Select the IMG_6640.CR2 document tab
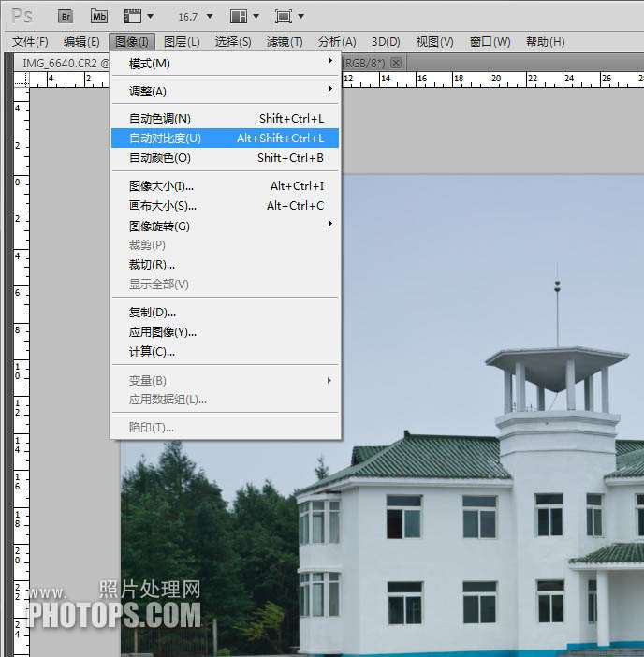The height and width of the screenshot is (657, 644). pyautogui.click(x=63, y=64)
